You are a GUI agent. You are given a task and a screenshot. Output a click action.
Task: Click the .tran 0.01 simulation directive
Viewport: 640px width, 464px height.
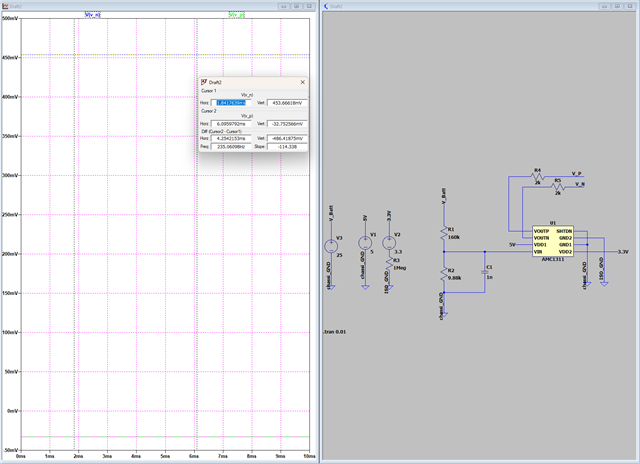(x=334, y=332)
